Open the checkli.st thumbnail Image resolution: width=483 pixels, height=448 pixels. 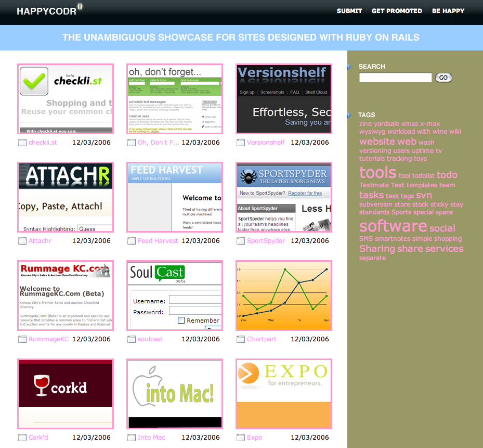pos(66,99)
